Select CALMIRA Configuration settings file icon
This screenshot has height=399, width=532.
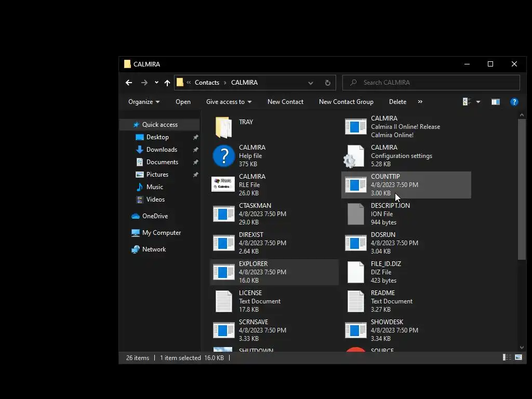coord(354,156)
